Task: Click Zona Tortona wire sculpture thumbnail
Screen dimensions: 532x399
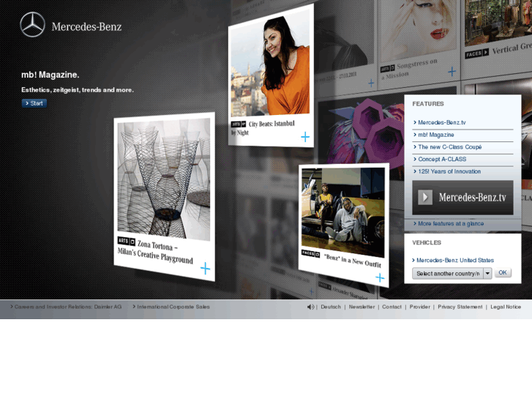Action: click(164, 179)
